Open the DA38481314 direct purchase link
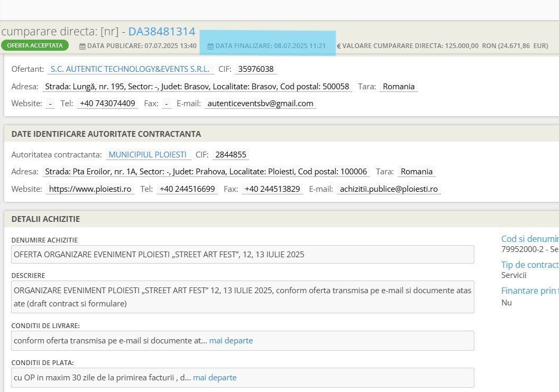This screenshot has height=392, width=559. point(162,32)
